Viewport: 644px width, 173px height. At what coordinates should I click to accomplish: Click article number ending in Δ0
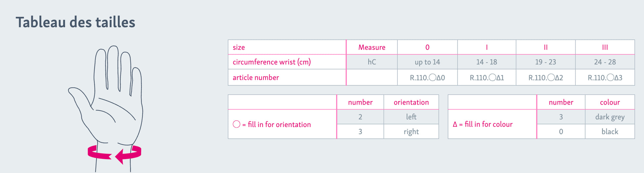click(x=427, y=78)
